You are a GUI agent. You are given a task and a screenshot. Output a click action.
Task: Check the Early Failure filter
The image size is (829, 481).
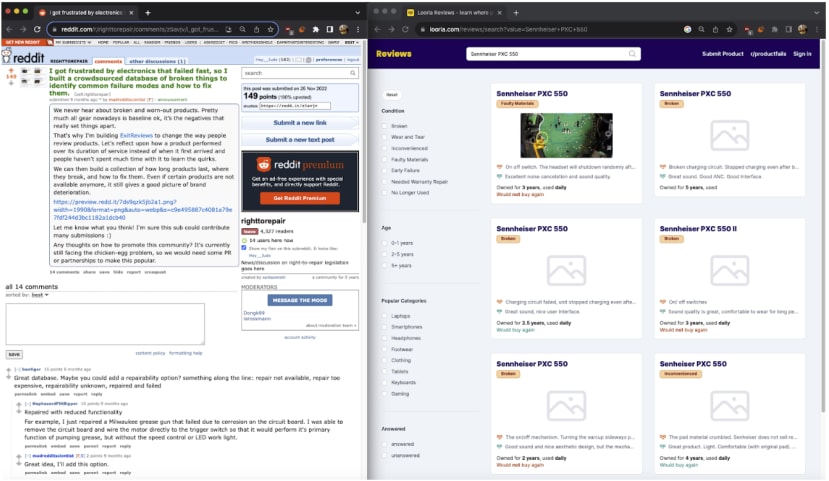click(x=384, y=170)
